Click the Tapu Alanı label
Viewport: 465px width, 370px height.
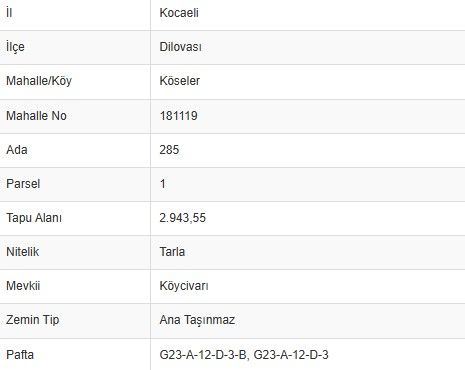[34, 218]
